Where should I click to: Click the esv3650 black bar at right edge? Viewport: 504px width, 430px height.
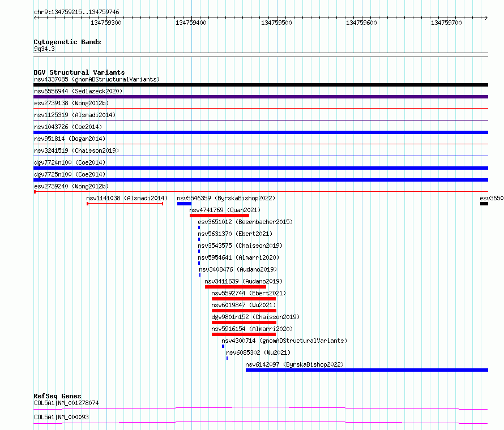coord(484,204)
